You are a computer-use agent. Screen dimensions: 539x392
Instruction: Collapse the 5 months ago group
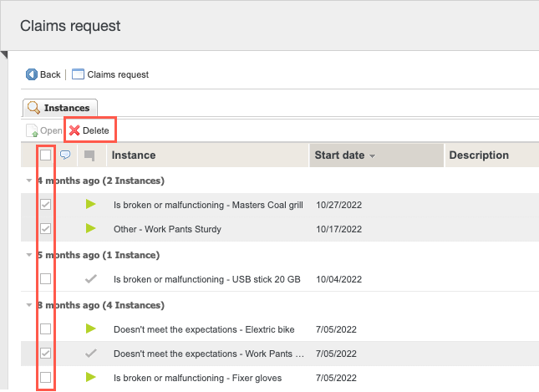(30, 255)
